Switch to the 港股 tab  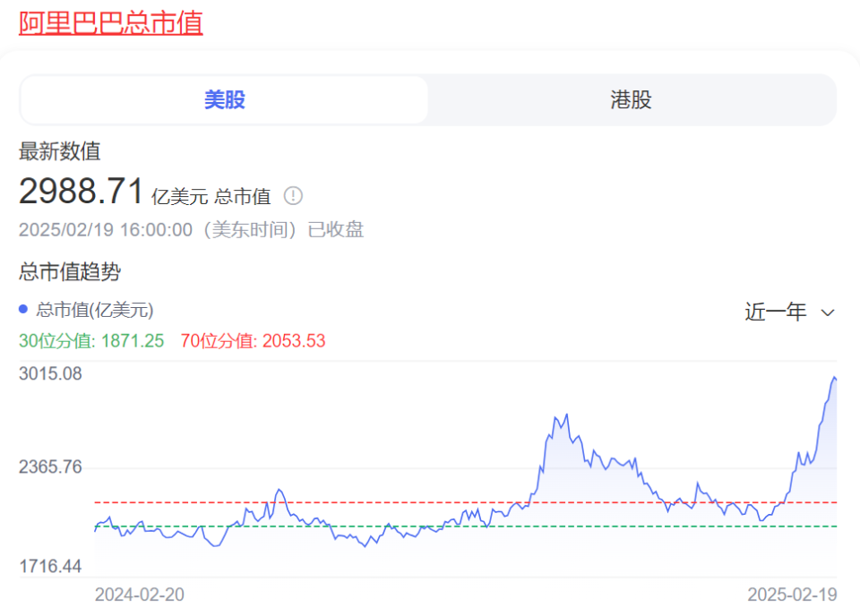coord(631,99)
